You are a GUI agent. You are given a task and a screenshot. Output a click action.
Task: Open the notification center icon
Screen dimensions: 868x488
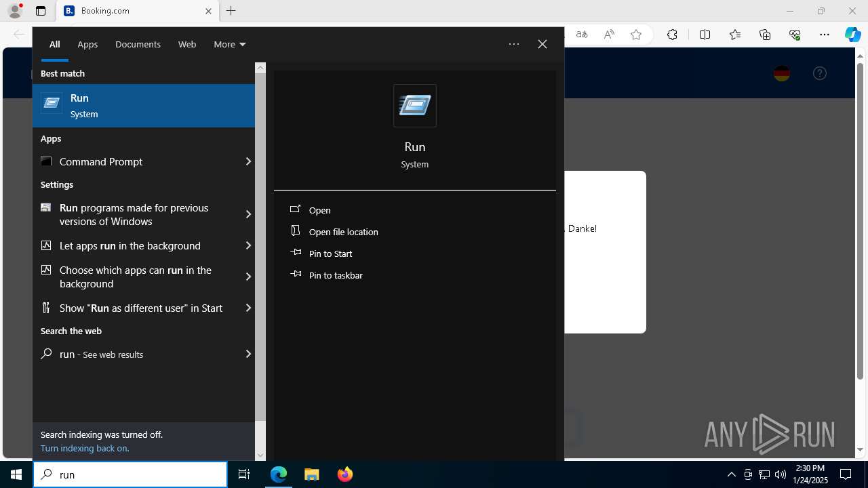(846, 474)
